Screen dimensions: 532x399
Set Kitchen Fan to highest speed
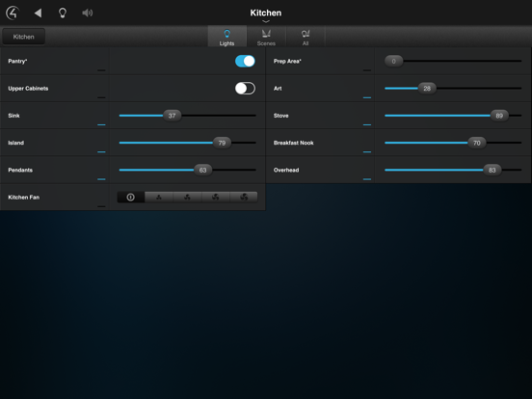[244, 198]
